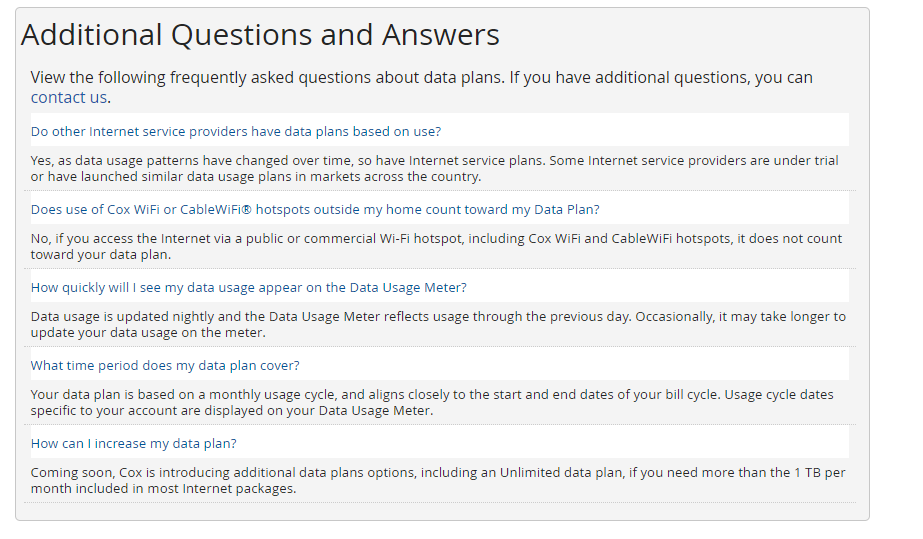Image resolution: width=923 pixels, height=539 pixels.
Task: Click the 'Additional Questions and Answers' heading
Action: point(260,35)
